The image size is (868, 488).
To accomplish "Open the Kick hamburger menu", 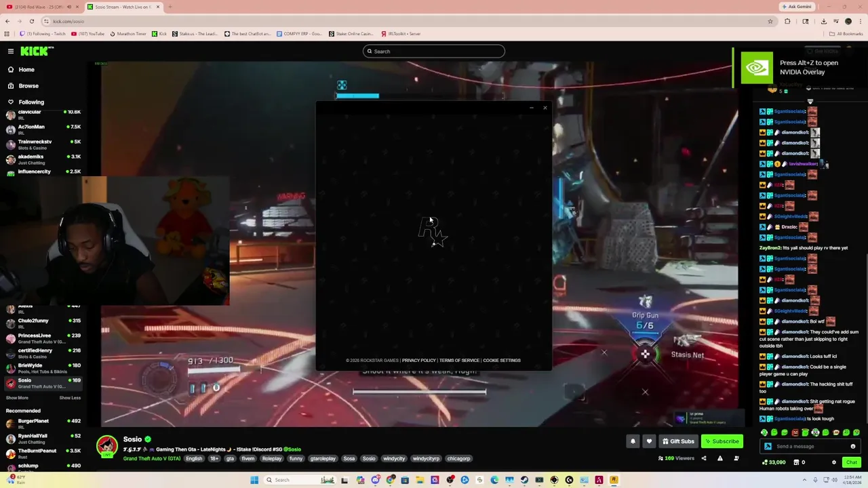I will 11,52.
